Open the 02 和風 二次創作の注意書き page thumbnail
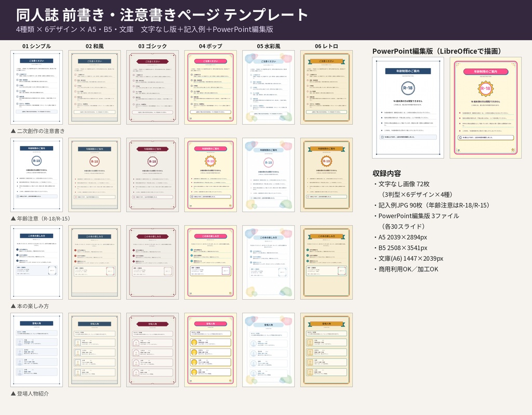532x415 pixels. (x=95, y=88)
